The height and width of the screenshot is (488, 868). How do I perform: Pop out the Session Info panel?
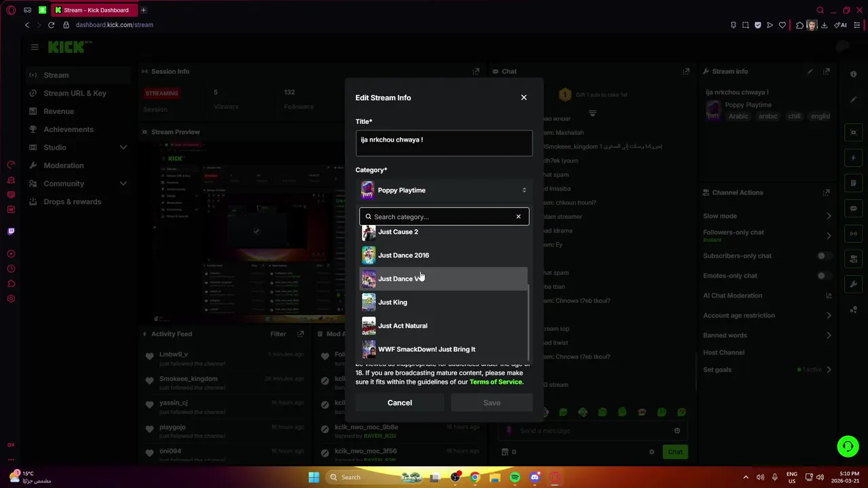(x=476, y=71)
